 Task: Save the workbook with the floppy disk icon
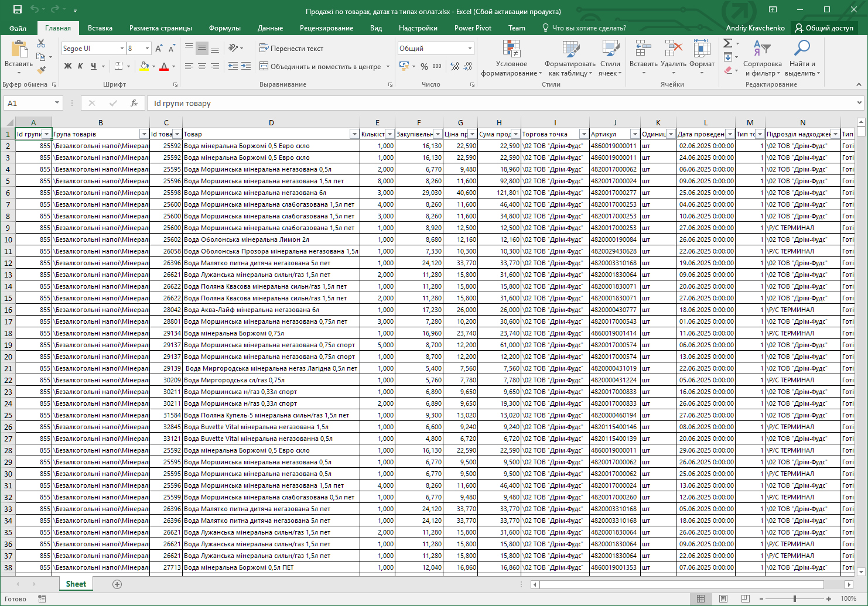point(17,10)
